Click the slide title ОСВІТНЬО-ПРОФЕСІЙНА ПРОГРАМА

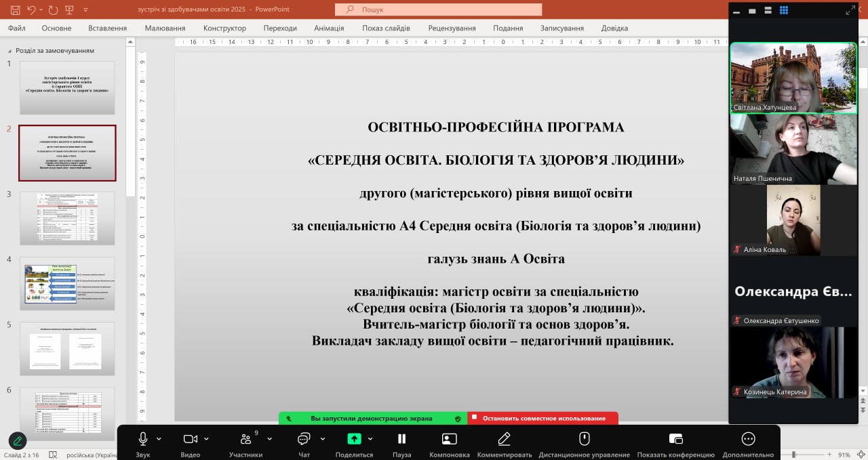coord(496,127)
